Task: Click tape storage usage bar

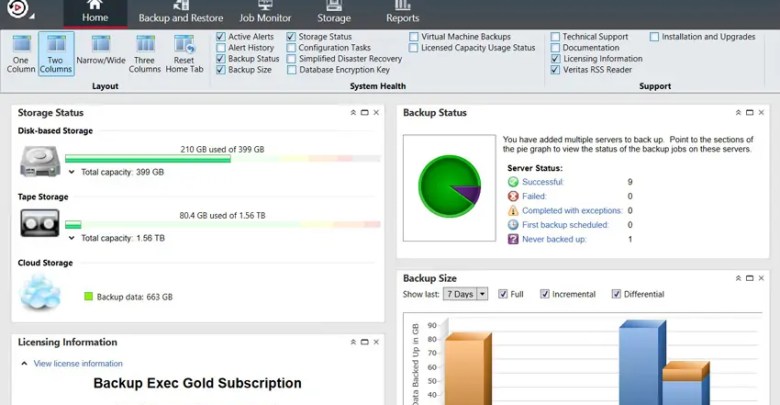Action: pos(223,225)
